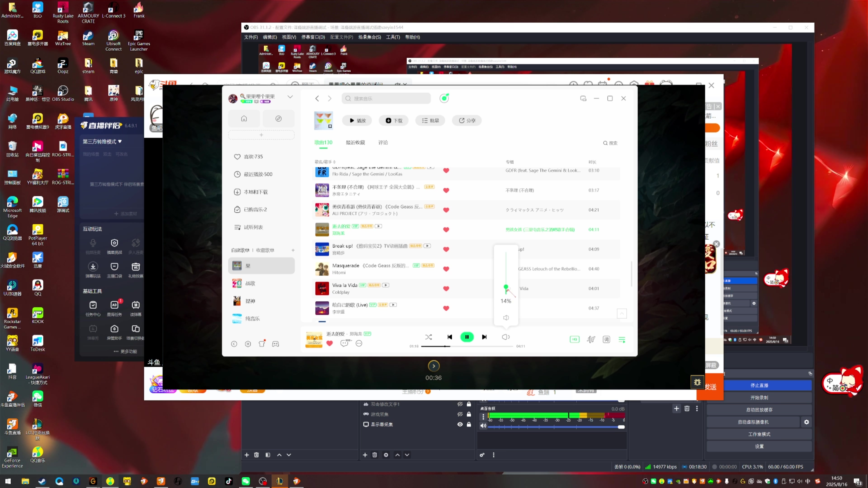This screenshot has width=868, height=488.
Task: Navigate forward in music player
Action: pyautogui.click(x=330, y=98)
